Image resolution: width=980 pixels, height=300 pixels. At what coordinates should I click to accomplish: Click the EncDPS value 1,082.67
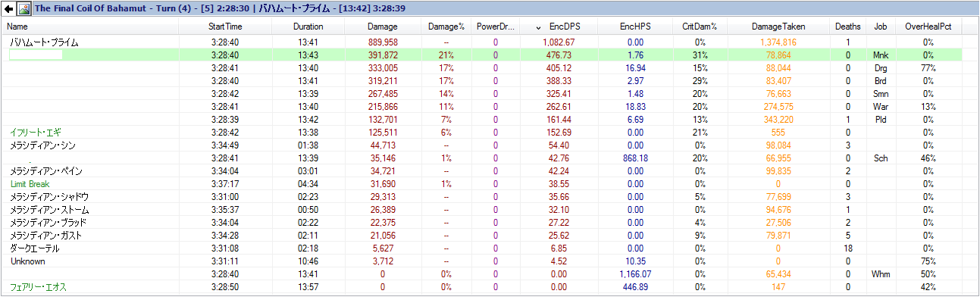click(559, 42)
